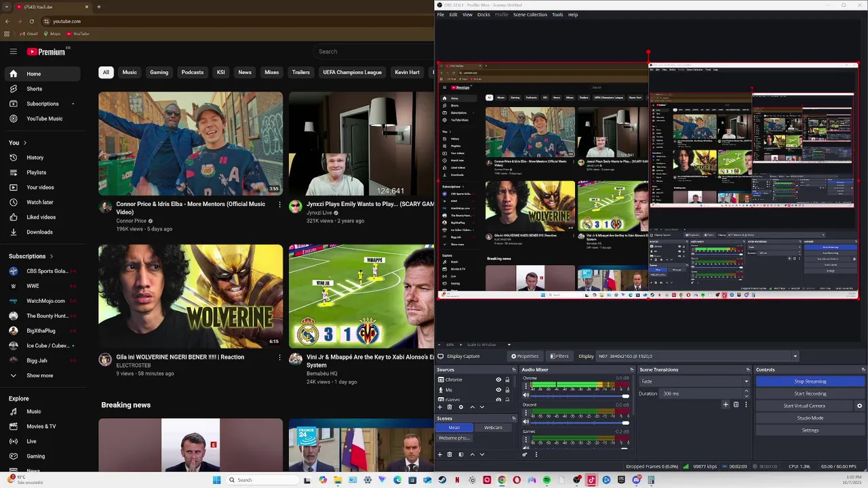
Task: Mute the Chrome audio channel
Action: point(525,396)
